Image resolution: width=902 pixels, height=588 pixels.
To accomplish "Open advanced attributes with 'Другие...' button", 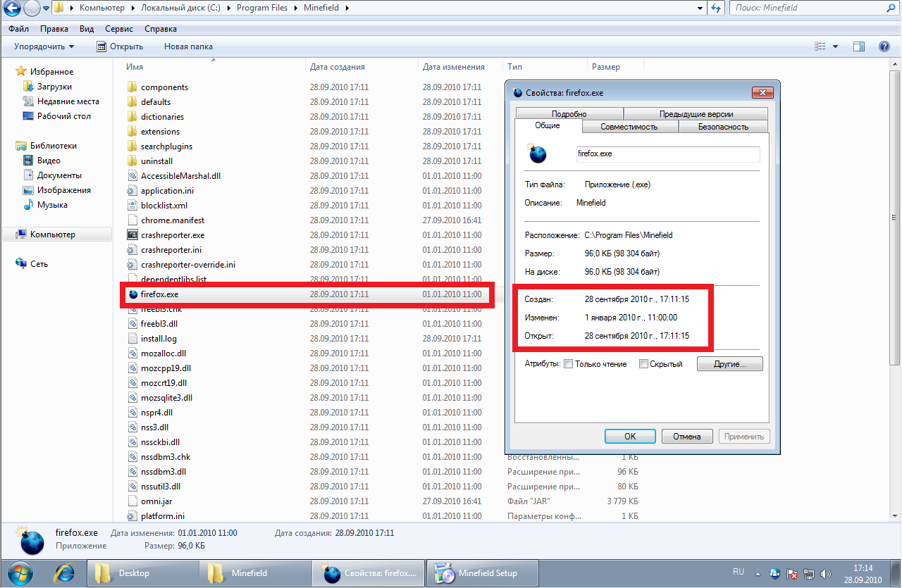I will (x=730, y=364).
